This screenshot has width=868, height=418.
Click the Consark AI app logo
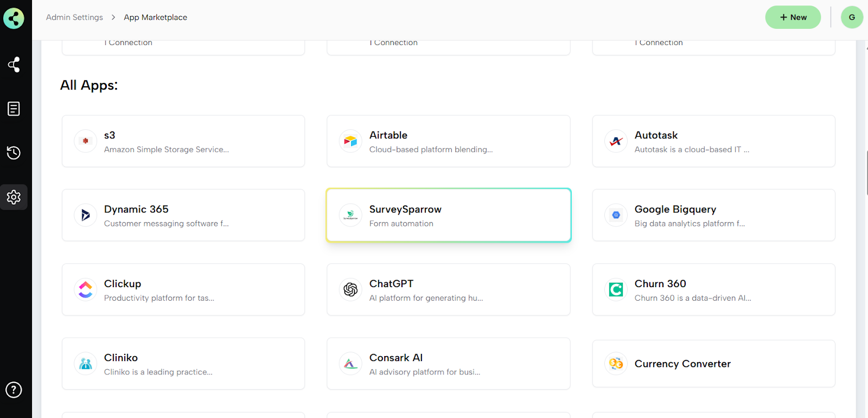(350, 364)
